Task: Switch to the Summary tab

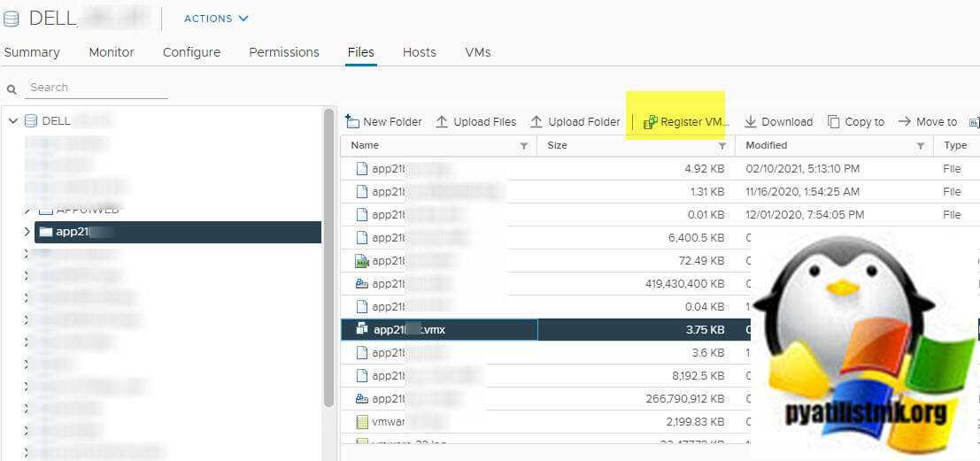Action: 32,52
